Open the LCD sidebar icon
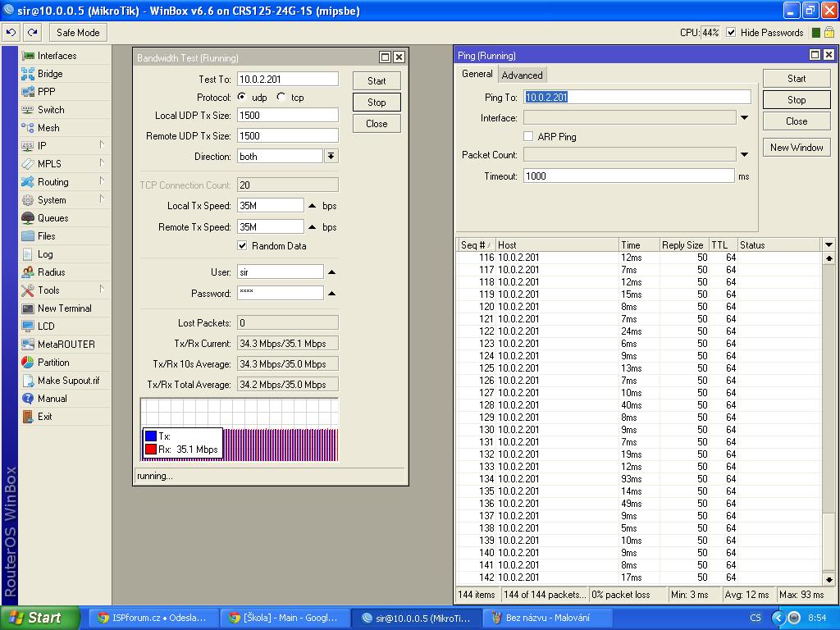This screenshot has width=840, height=630. [x=28, y=326]
